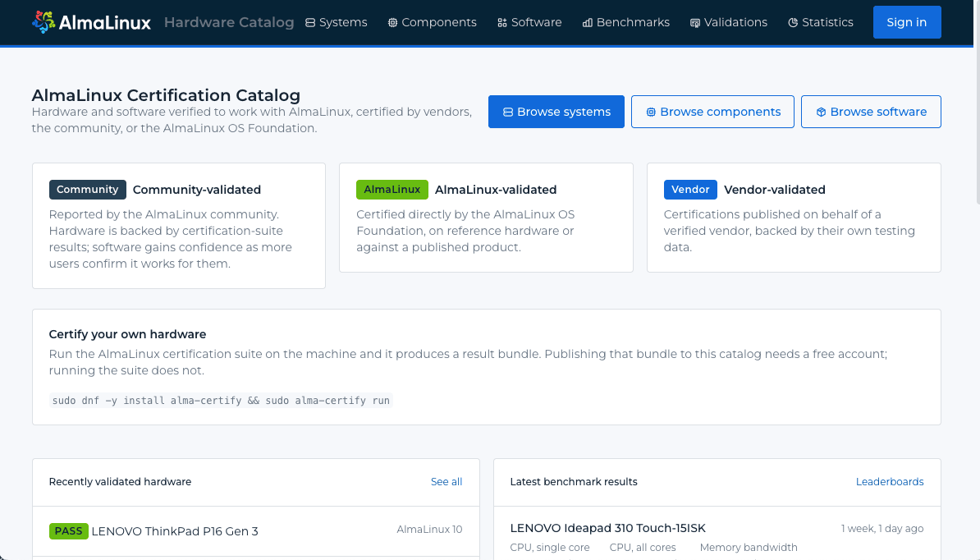The height and width of the screenshot is (560, 980).
Task: Open the Components menu item
Action: tap(432, 22)
